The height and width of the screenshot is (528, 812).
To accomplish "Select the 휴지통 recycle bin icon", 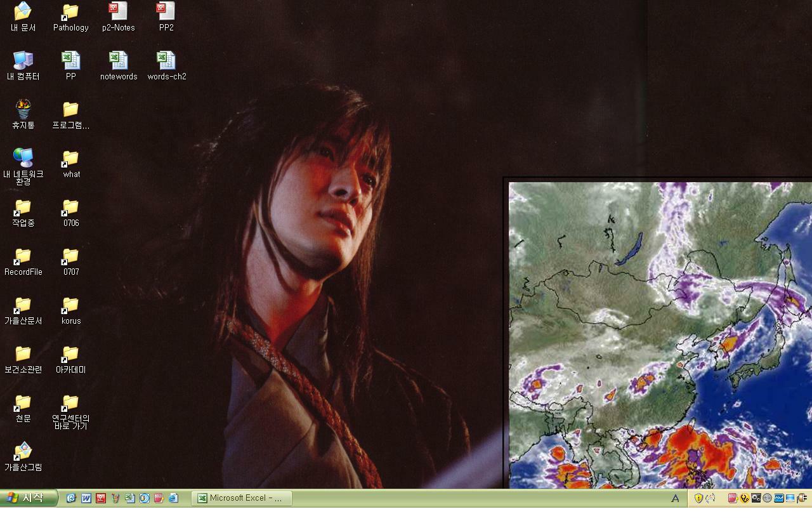I will [x=23, y=115].
